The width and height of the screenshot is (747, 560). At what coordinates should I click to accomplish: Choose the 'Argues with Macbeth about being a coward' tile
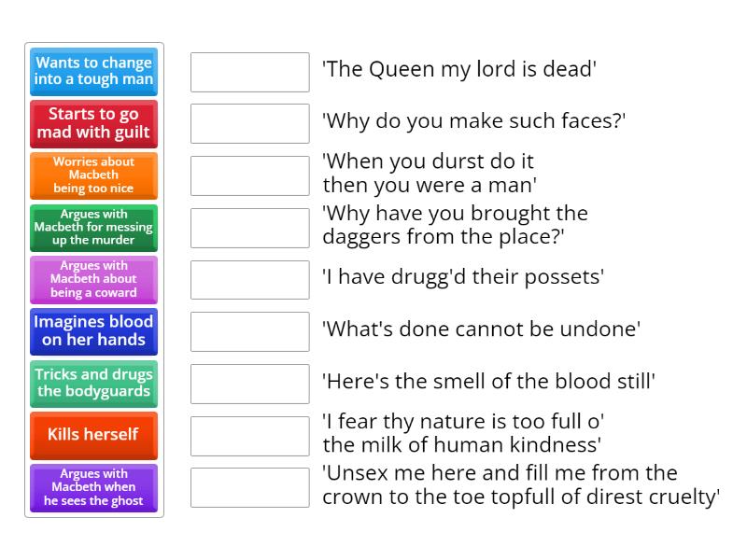[x=92, y=280]
